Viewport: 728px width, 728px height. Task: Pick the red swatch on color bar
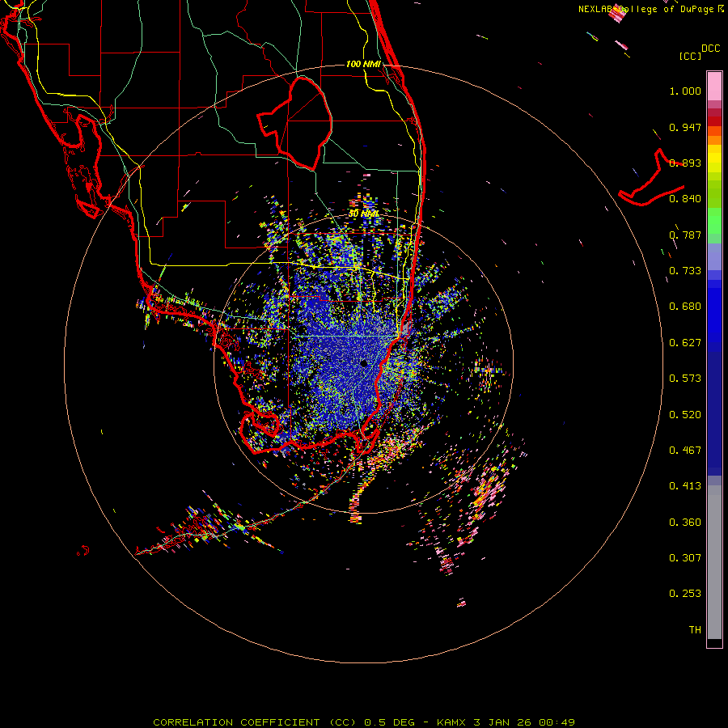(714, 121)
